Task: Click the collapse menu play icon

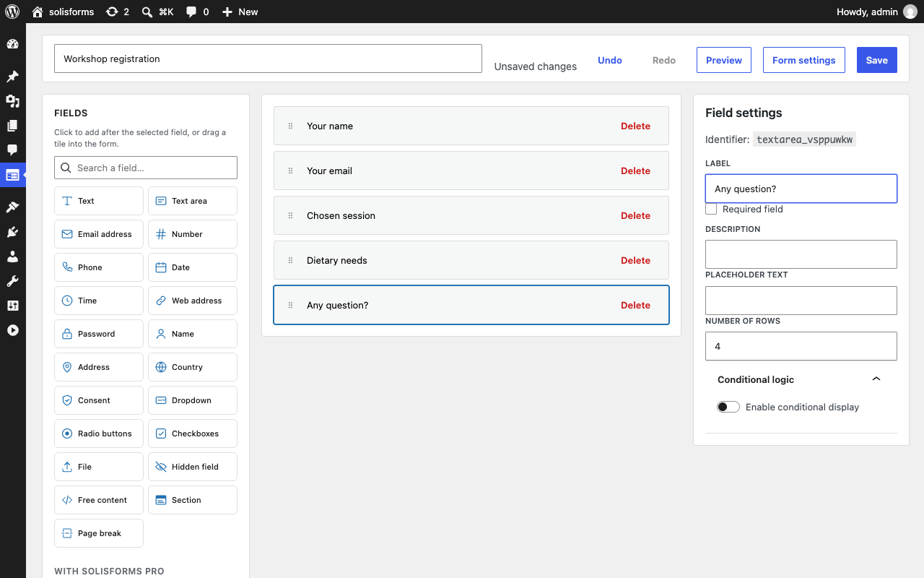Action: (x=12, y=330)
